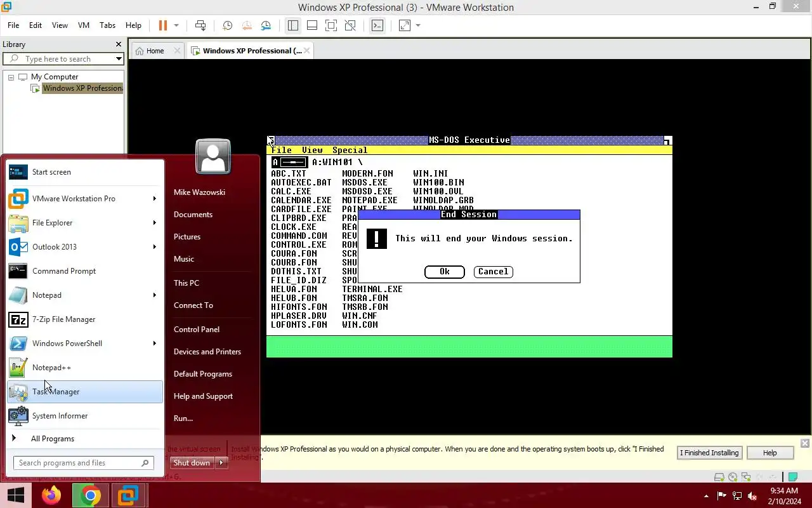The image size is (812, 508).
Task: Toggle the library sidebar view icon
Action: [292, 25]
